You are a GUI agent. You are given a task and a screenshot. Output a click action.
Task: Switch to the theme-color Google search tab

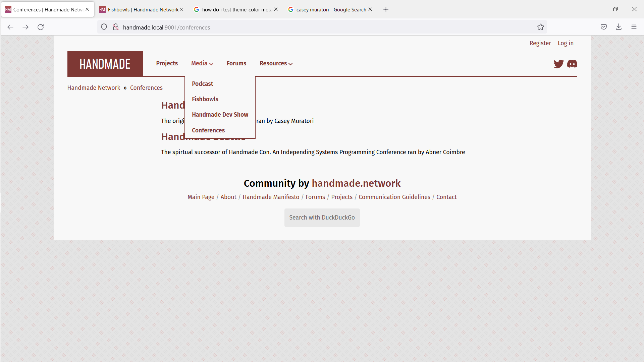click(235, 9)
